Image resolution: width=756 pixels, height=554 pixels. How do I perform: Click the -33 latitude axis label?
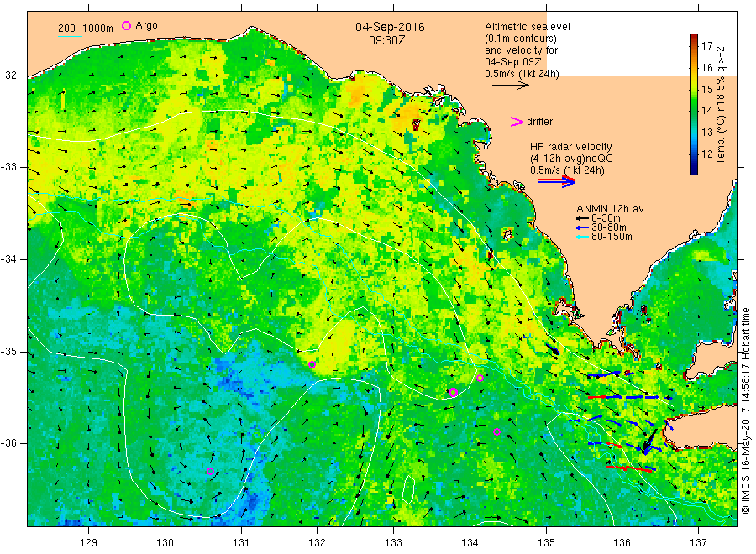[x=9, y=167]
